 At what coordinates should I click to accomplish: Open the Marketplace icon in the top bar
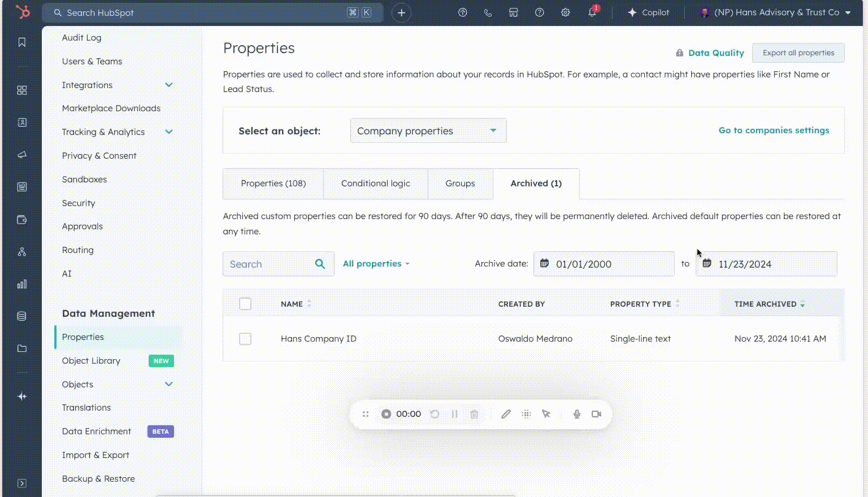pyautogui.click(x=514, y=12)
